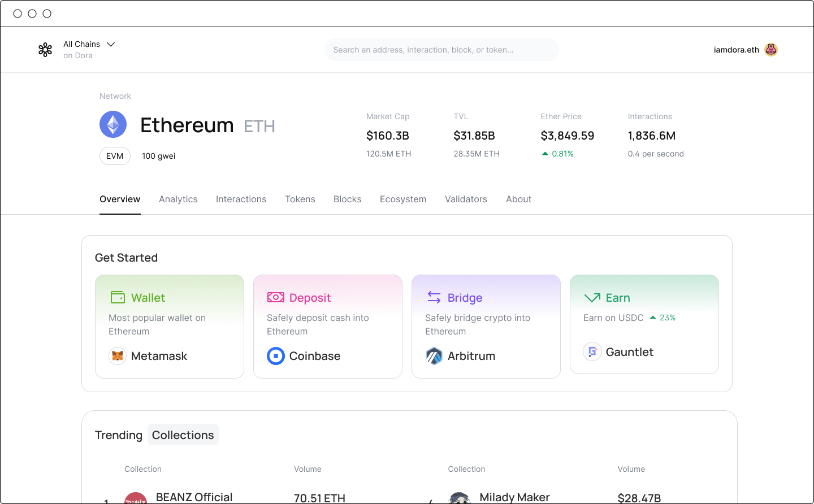Open the Metamask wallet link
This screenshot has height=504, width=814.
[x=159, y=356]
